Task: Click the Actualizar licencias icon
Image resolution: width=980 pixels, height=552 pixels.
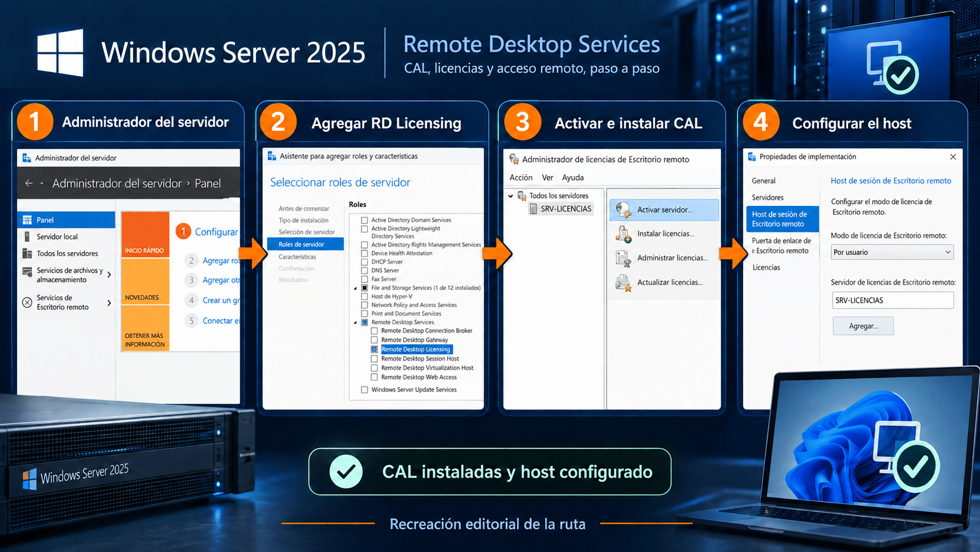Action: click(623, 283)
